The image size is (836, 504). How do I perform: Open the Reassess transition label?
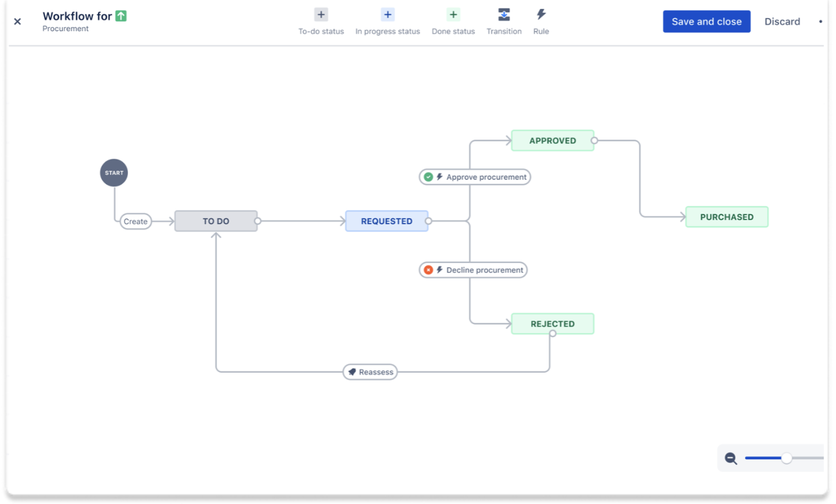tap(369, 372)
